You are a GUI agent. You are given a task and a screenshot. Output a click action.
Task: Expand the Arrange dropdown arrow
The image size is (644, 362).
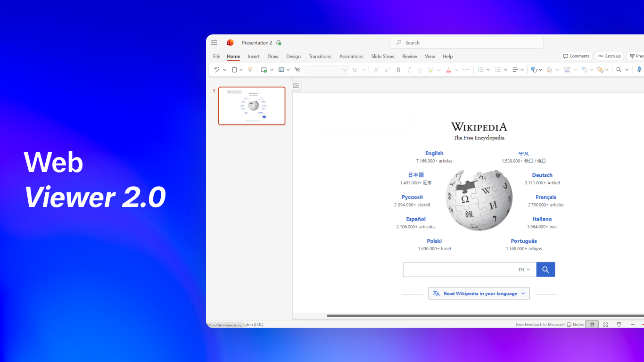tap(607, 70)
